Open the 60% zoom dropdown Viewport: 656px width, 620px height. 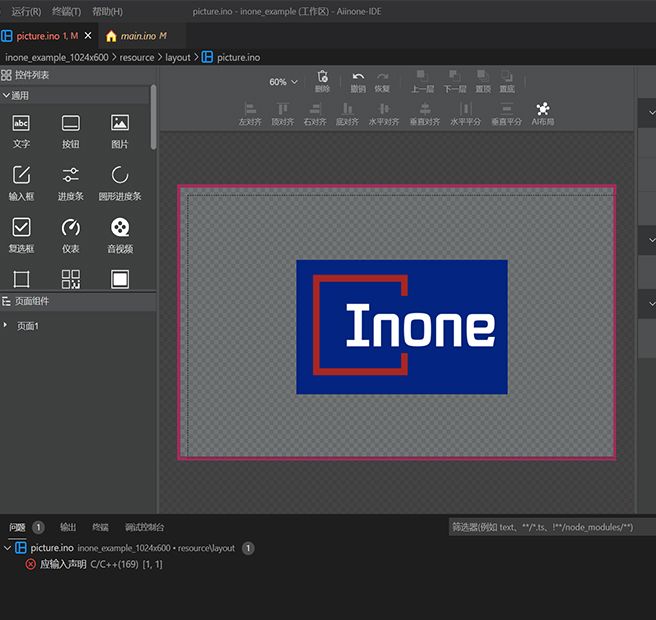pyautogui.click(x=283, y=82)
